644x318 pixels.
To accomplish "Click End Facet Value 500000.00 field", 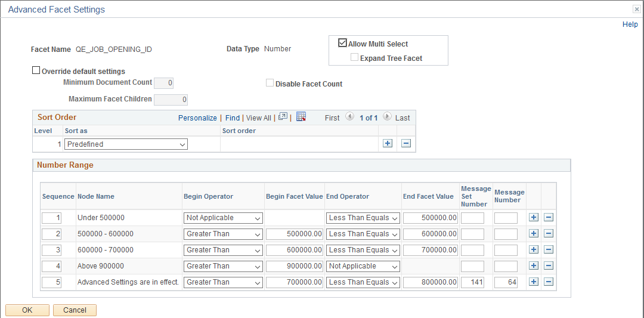I will click(x=431, y=218).
